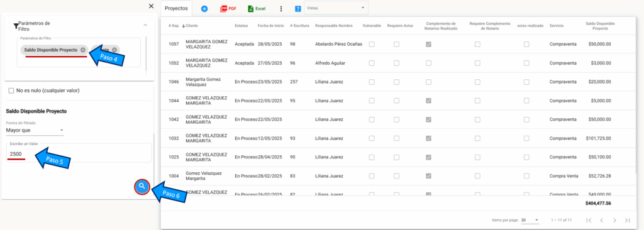The height and width of the screenshot is (230, 644).
Task: Open the Items per page dropdown
Action: pyautogui.click(x=530, y=220)
